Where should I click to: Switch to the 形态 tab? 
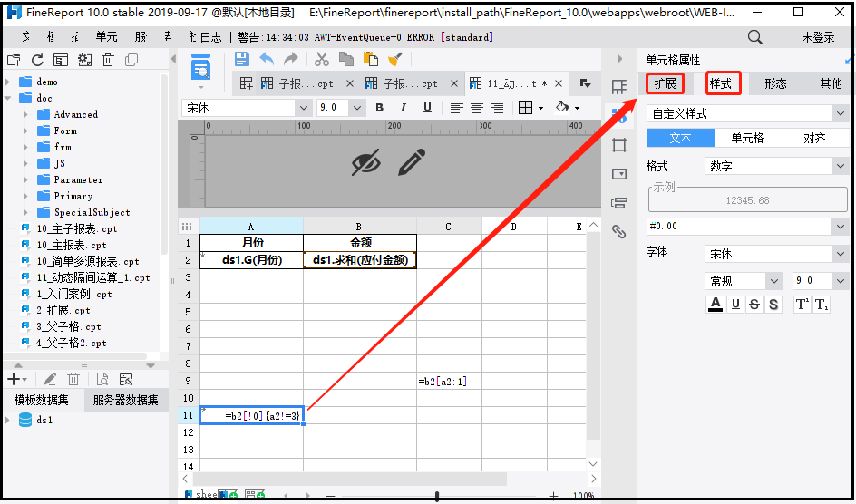click(775, 83)
